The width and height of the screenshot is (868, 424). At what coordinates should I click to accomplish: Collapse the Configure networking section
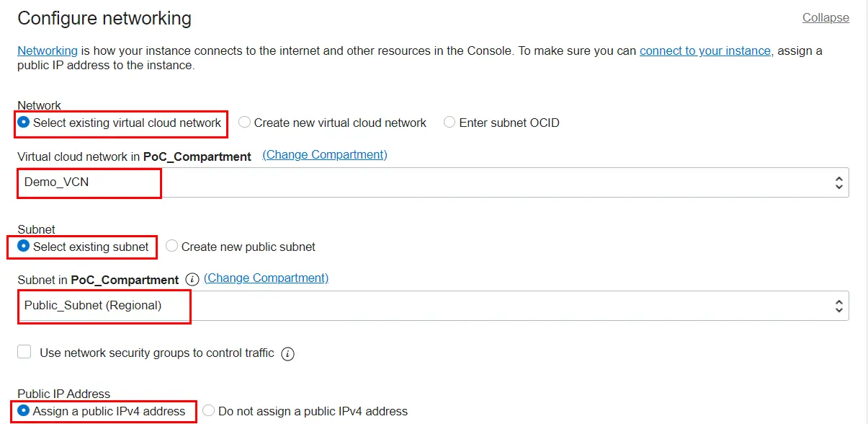pos(826,17)
